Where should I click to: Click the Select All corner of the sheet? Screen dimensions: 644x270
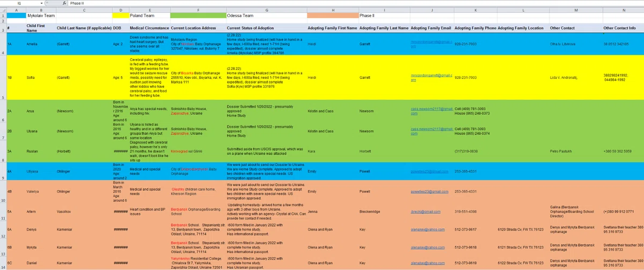3,10
